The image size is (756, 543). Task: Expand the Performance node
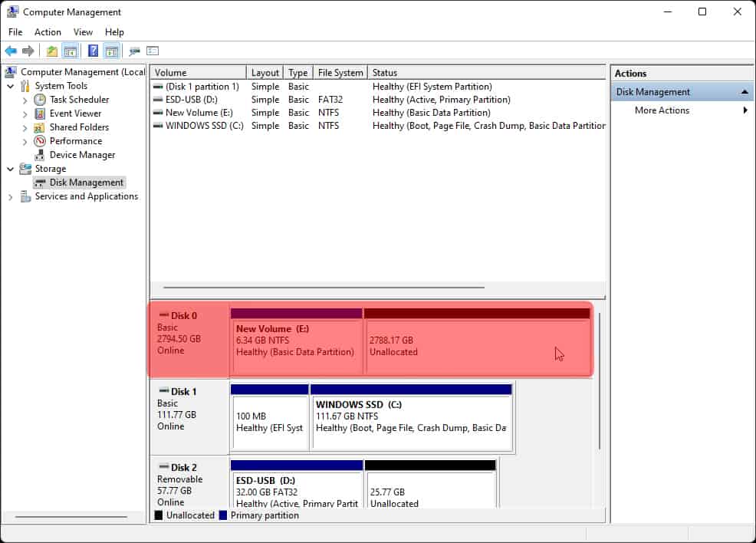[x=25, y=142]
